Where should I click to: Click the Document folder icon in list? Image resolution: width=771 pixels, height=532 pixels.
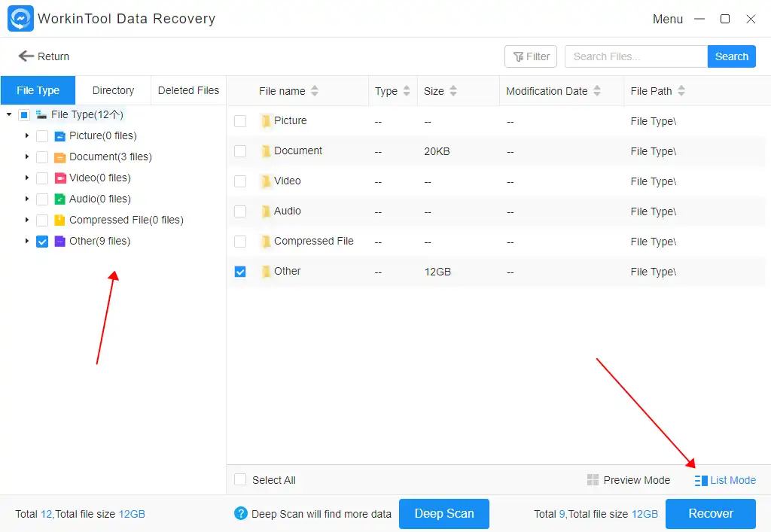coord(266,150)
